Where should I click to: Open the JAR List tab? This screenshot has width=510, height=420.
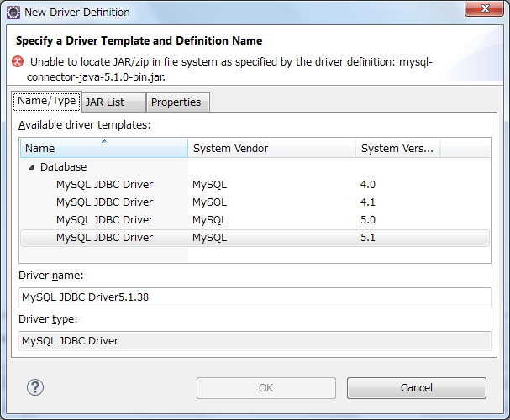pos(113,102)
